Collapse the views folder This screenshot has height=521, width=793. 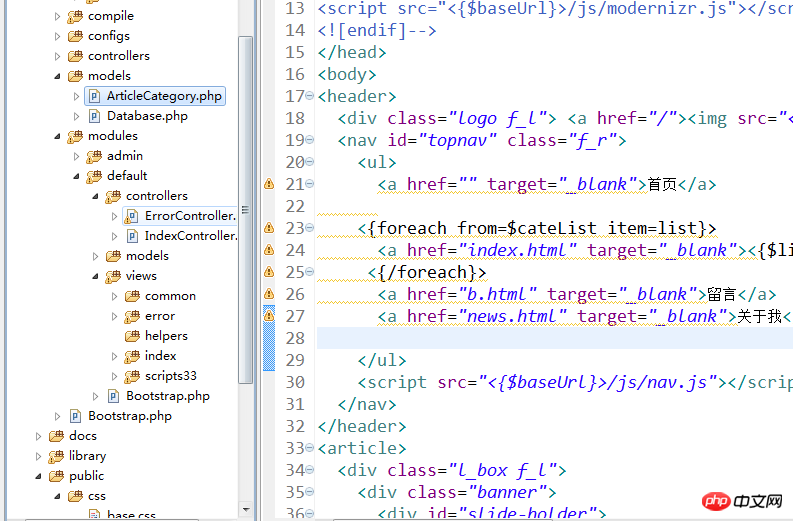[x=95, y=277]
